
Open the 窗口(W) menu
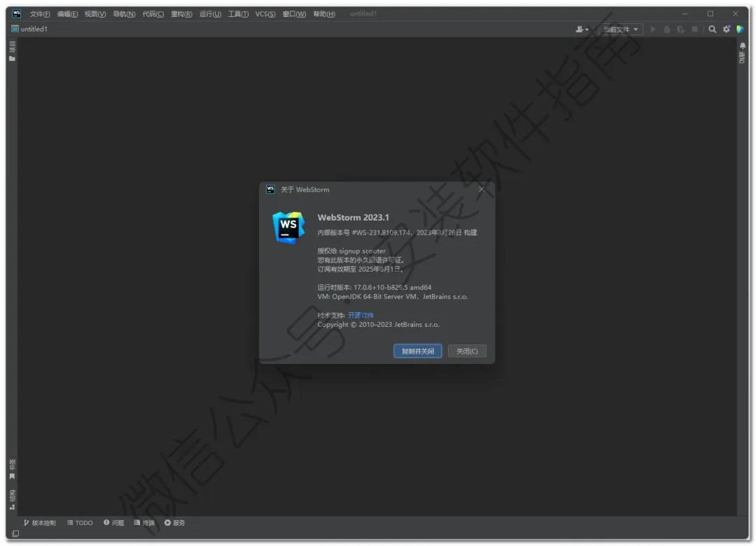coord(294,14)
